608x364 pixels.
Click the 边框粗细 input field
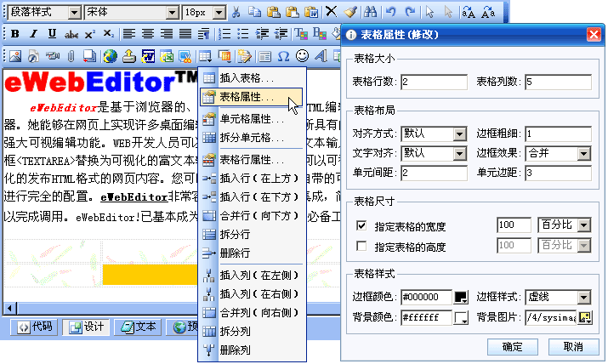[558, 134]
